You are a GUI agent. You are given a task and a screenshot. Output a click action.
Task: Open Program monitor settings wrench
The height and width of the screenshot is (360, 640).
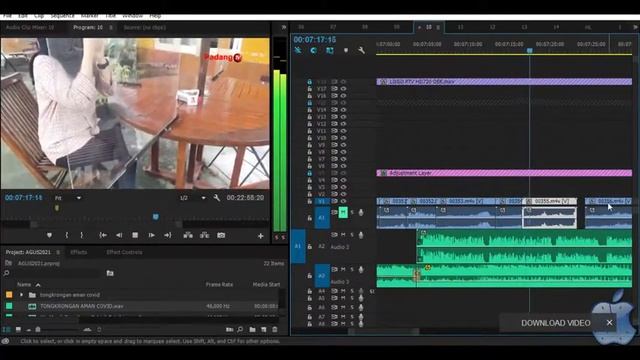pyautogui.click(x=217, y=198)
